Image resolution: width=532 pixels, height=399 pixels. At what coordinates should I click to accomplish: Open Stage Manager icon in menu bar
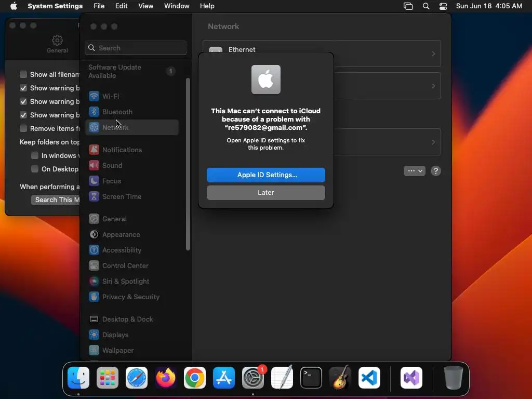point(408,6)
